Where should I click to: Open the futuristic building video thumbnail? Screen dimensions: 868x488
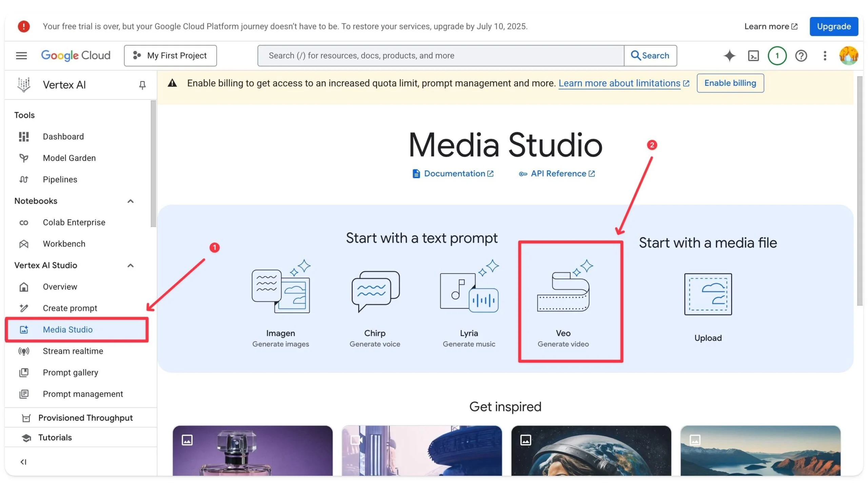(x=422, y=451)
